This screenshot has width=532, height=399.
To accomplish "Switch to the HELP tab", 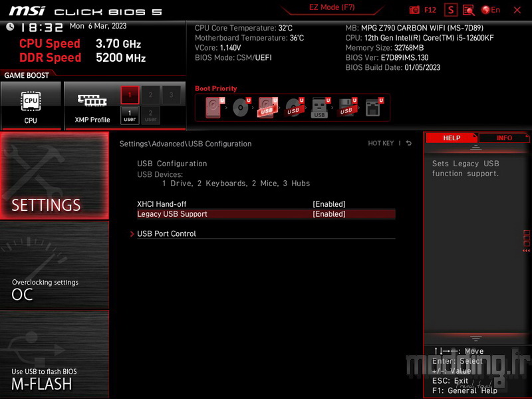I will pos(452,138).
